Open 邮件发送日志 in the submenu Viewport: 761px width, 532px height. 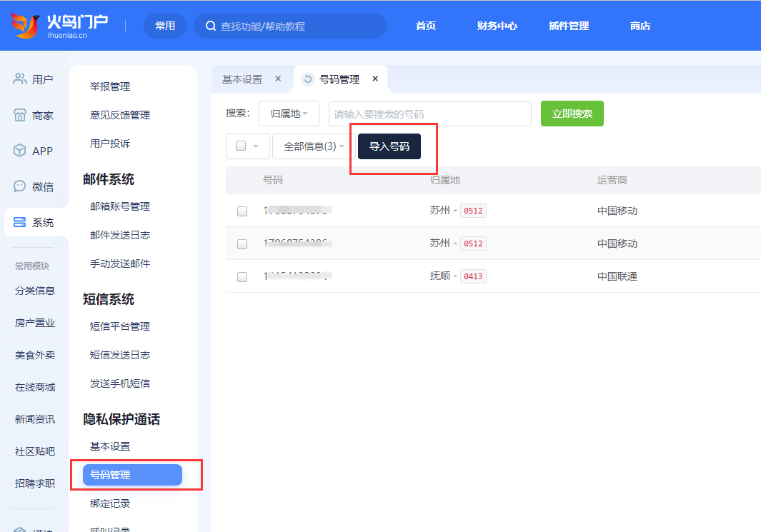tap(120, 235)
